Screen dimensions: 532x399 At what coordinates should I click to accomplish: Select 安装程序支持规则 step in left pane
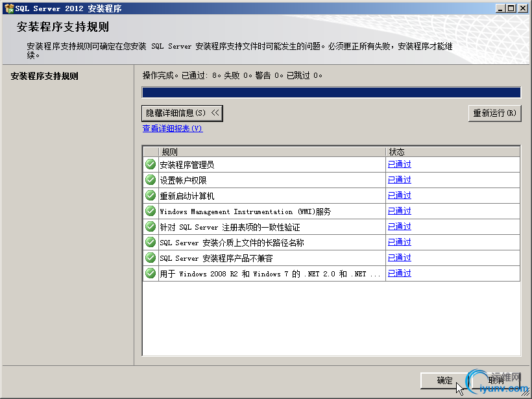tap(45, 76)
